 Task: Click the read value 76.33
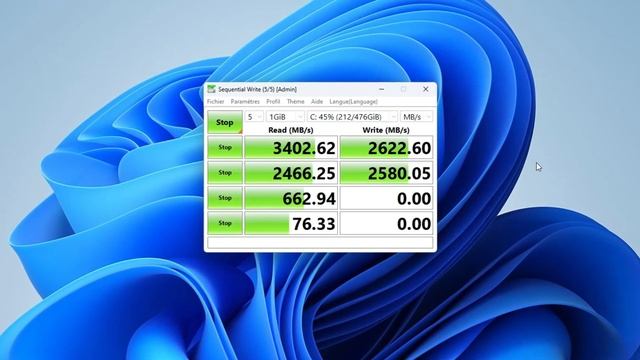[x=291, y=223]
